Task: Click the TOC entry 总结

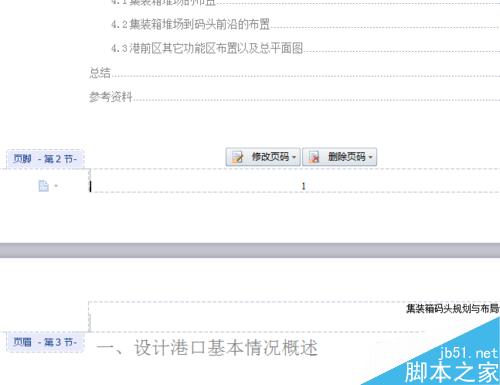Action: coord(100,73)
